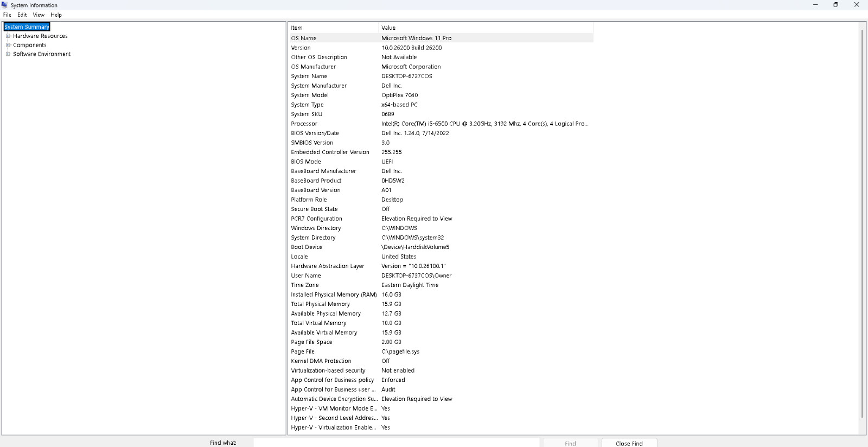The image size is (868, 447).
Task: Select the Available Virtual Memory row
Action: 441,333
